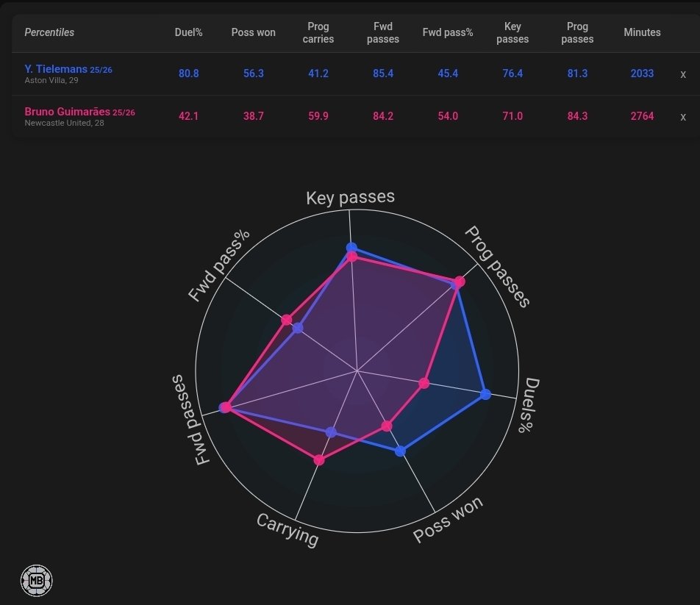Select Guimarães Fwd pass% value 54.0
The height and width of the screenshot is (605, 700).
(x=447, y=116)
